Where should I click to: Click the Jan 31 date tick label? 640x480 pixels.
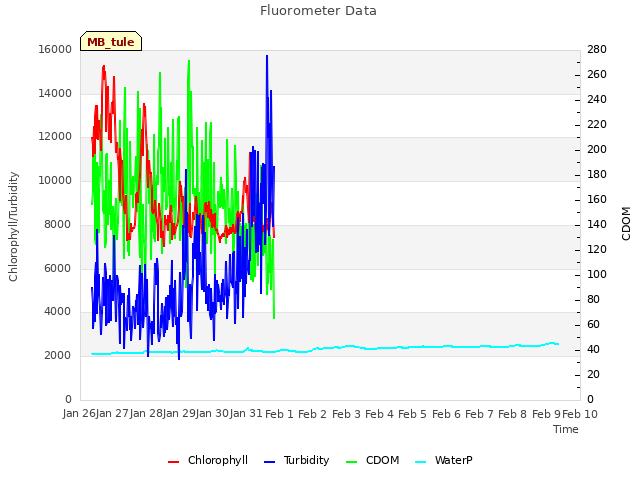tap(246, 414)
